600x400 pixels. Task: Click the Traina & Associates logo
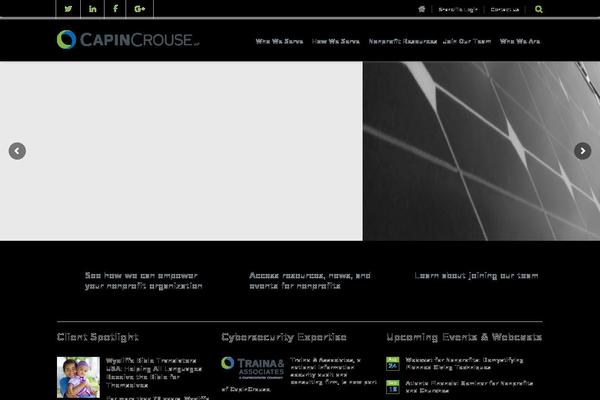click(x=253, y=368)
